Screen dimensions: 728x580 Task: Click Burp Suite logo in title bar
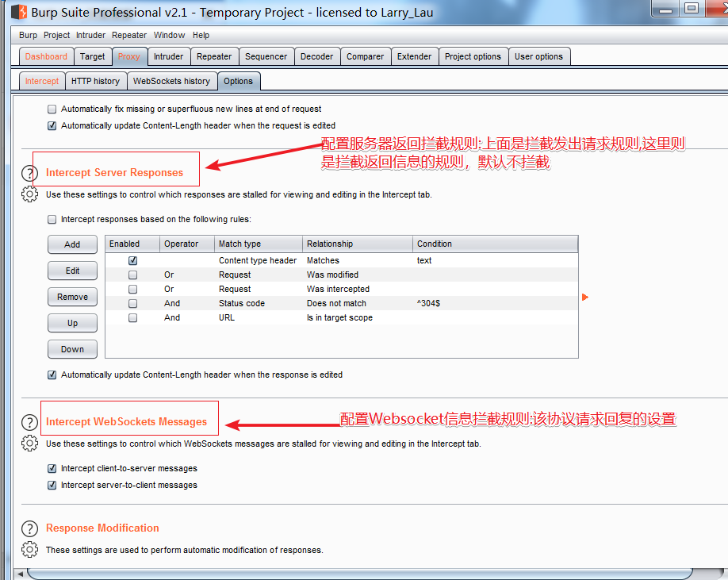point(18,12)
